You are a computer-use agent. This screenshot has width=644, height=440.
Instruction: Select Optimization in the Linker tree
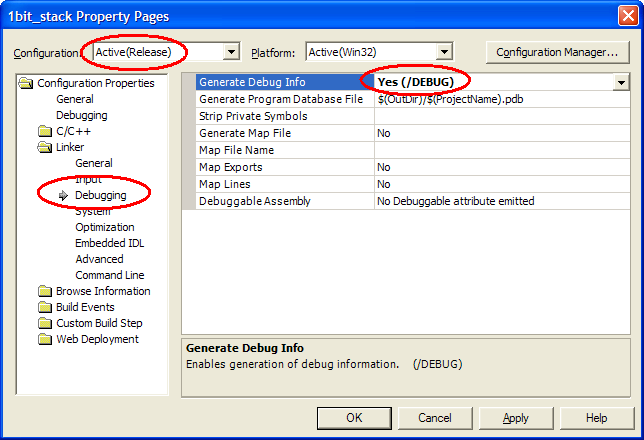click(x=105, y=227)
